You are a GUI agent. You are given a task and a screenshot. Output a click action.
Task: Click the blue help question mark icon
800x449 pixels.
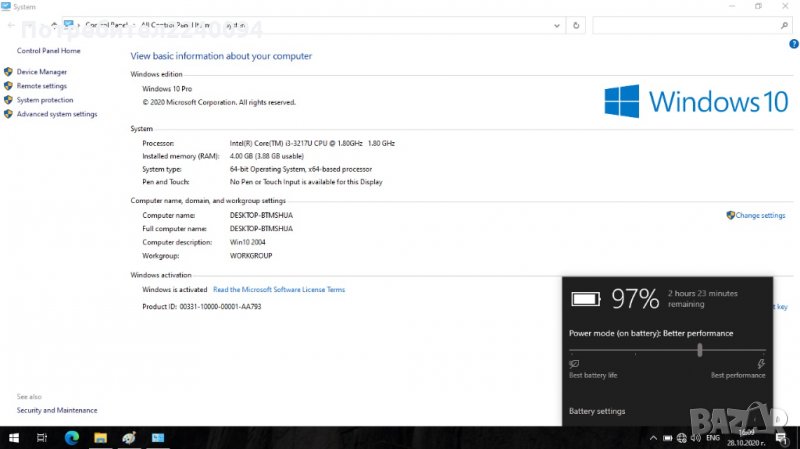(x=792, y=45)
